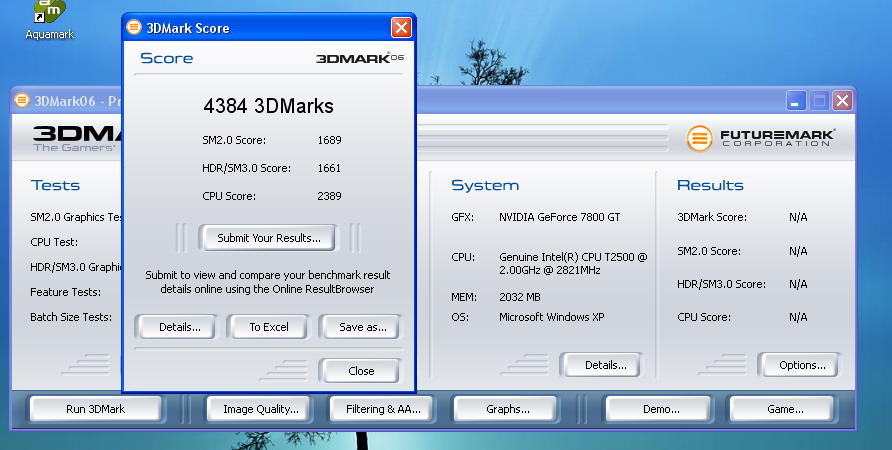Image resolution: width=892 pixels, height=450 pixels.
Task: Start benchmark with Run 3DMark
Action: [96, 409]
